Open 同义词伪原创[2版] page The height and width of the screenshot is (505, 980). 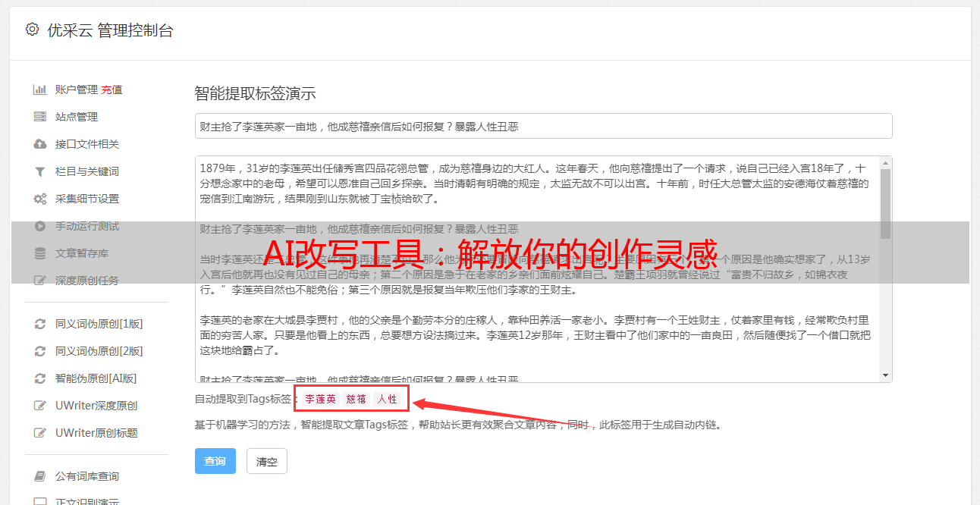click(99, 351)
